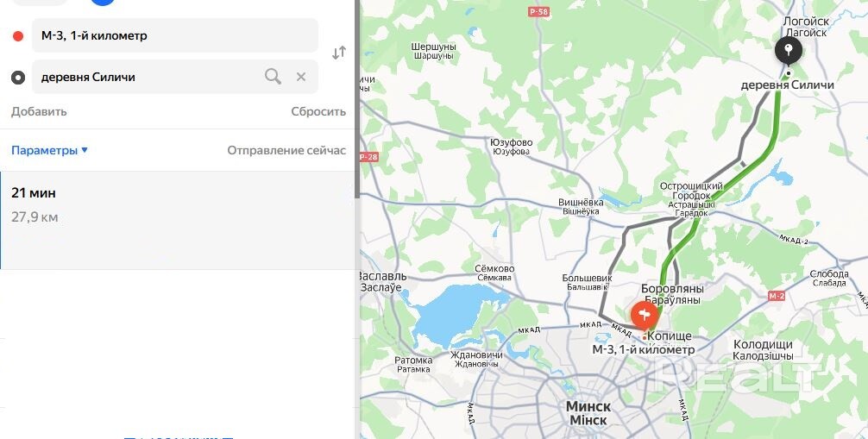Click the M-2 highway shield on map
The height and width of the screenshot is (439, 868).
[777, 296]
